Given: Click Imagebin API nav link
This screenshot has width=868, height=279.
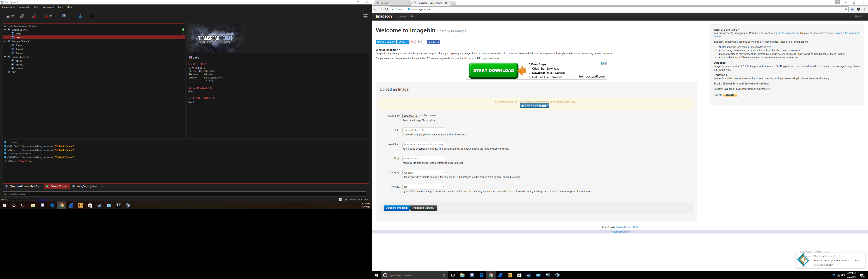Looking at the screenshot, I should pos(411,16).
